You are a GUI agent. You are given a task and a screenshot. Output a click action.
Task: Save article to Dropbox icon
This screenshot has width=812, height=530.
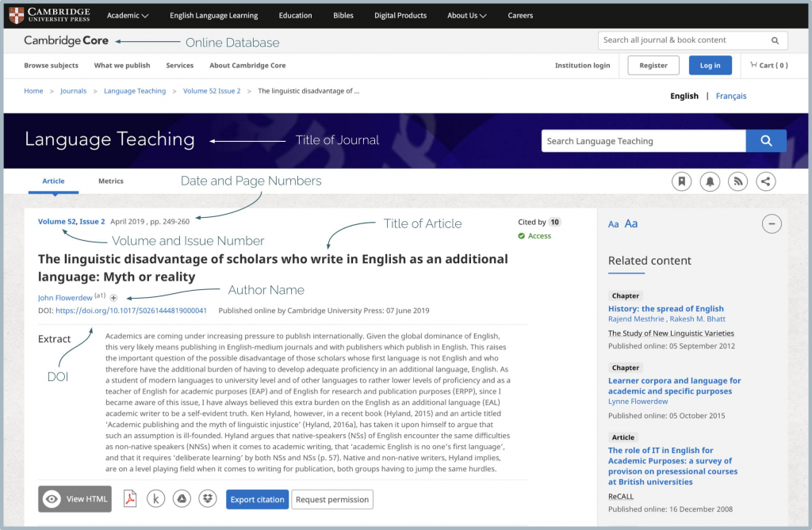pos(208,499)
